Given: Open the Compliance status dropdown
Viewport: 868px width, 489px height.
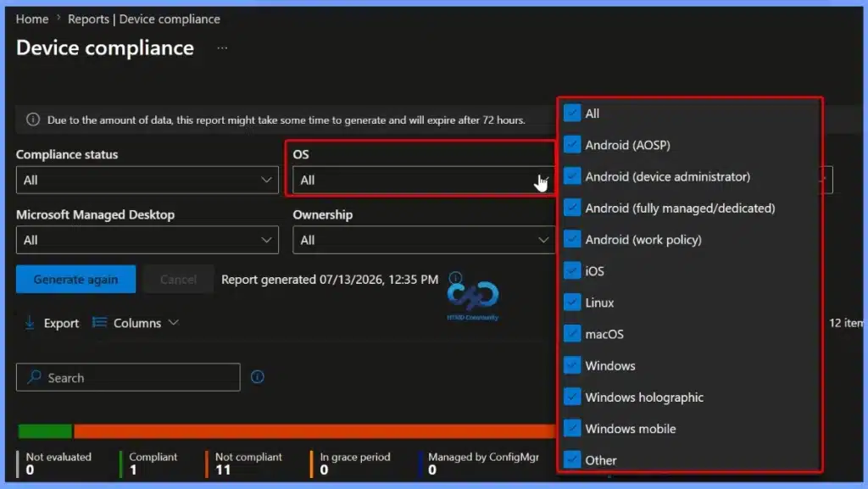Looking at the screenshot, I should 147,180.
